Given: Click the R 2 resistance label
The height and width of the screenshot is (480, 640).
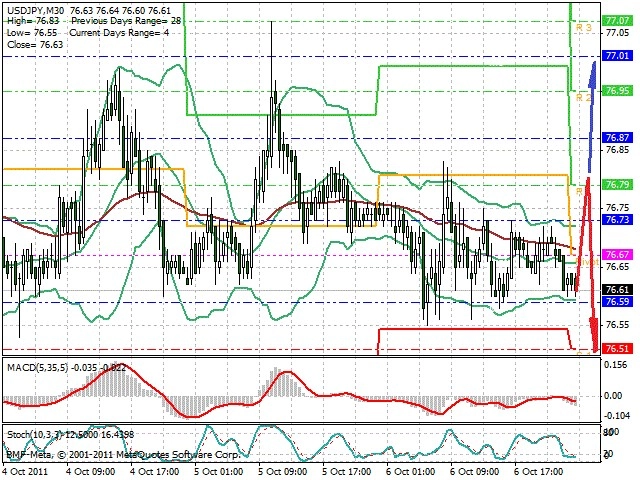Looking at the screenshot, I should [x=583, y=97].
